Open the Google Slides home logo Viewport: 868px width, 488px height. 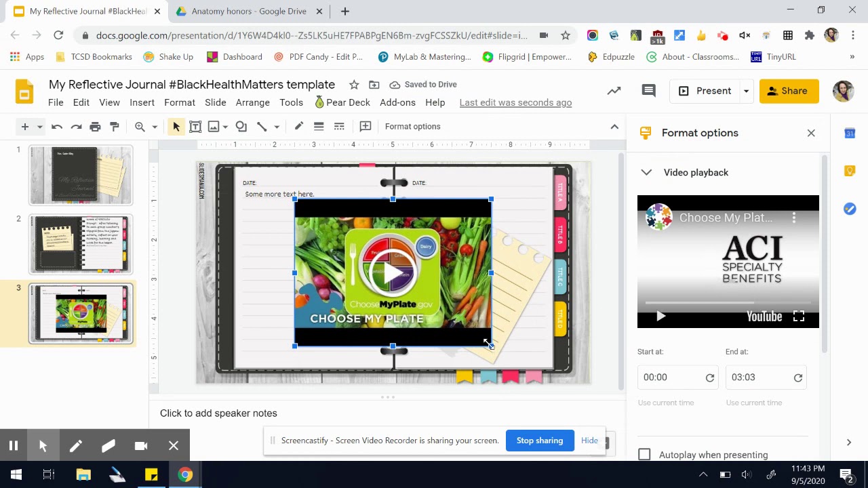(x=24, y=92)
